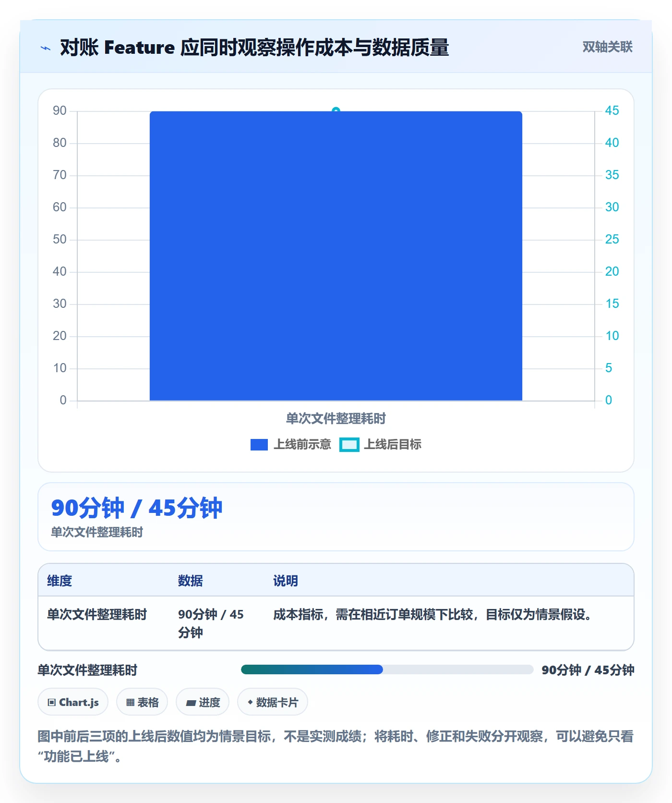The height and width of the screenshot is (803, 672).
Task: Click the 单次文件整理耗时 label left of the progress bar
Action: [88, 670]
